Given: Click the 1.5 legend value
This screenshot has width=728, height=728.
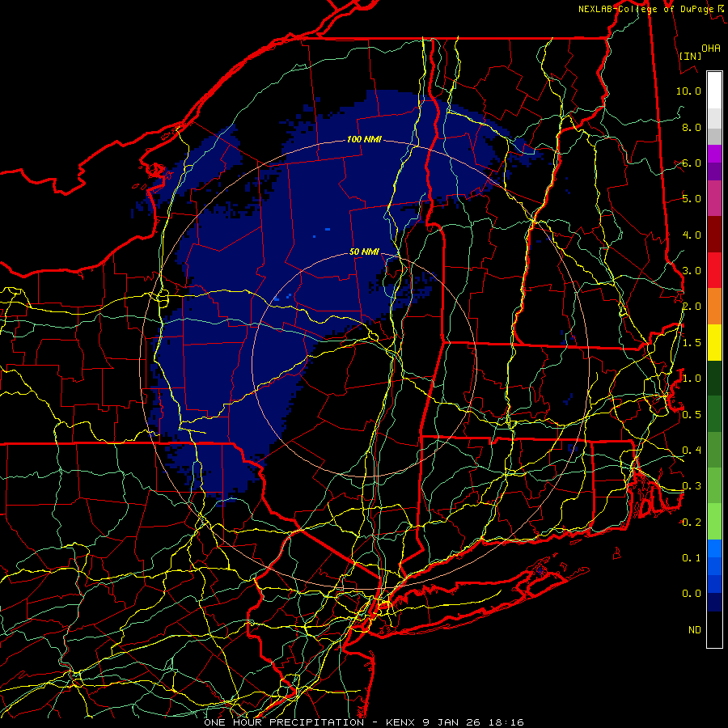Looking at the screenshot, I should 692,343.
